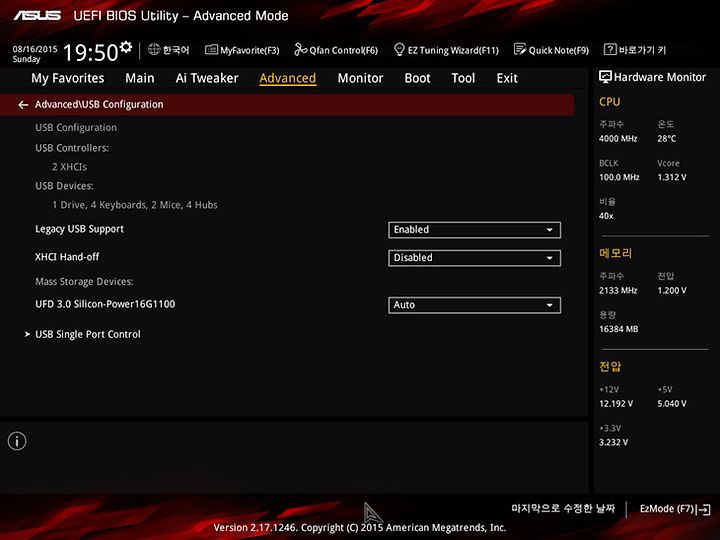The width and height of the screenshot is (720, 540).
Task: Open the Legacy USB Support dropdown
Action: click(474, 230)
